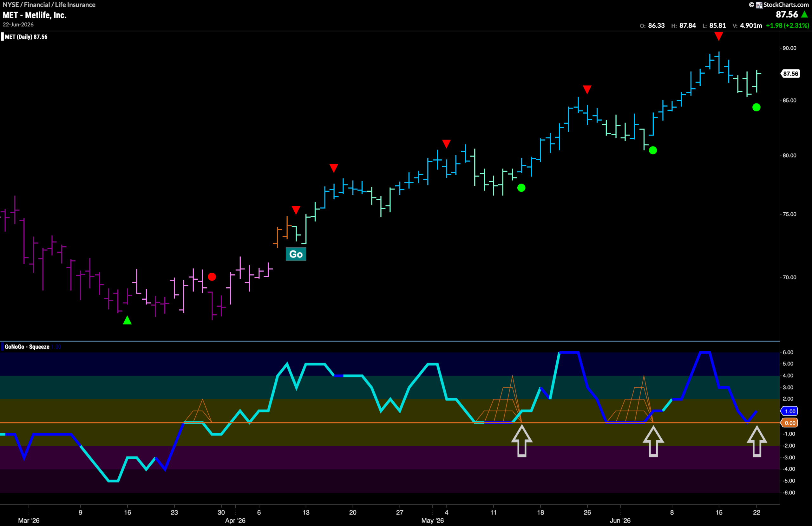Click the 87.56 current price tag on axis
The image size is (812, 526).
pyautogui.click(x=790, y=74)
